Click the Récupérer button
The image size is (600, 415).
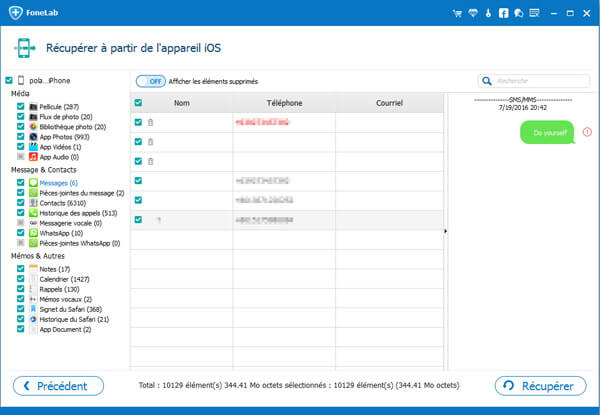[540, 386]
